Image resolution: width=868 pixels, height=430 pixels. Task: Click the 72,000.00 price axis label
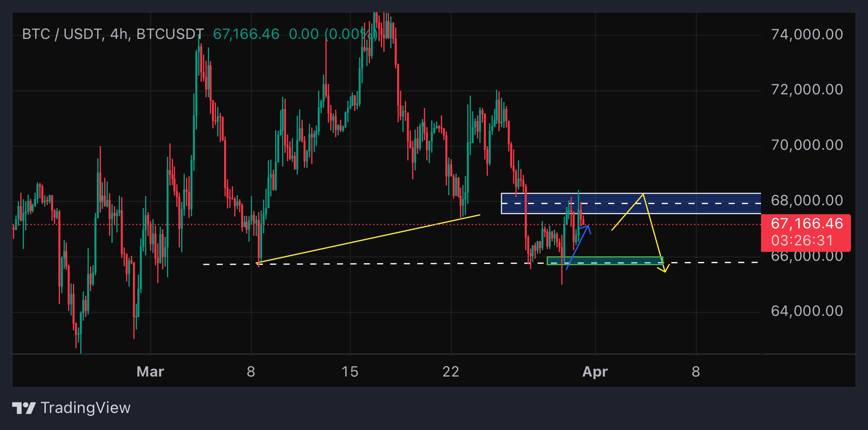tap(807, 89)
